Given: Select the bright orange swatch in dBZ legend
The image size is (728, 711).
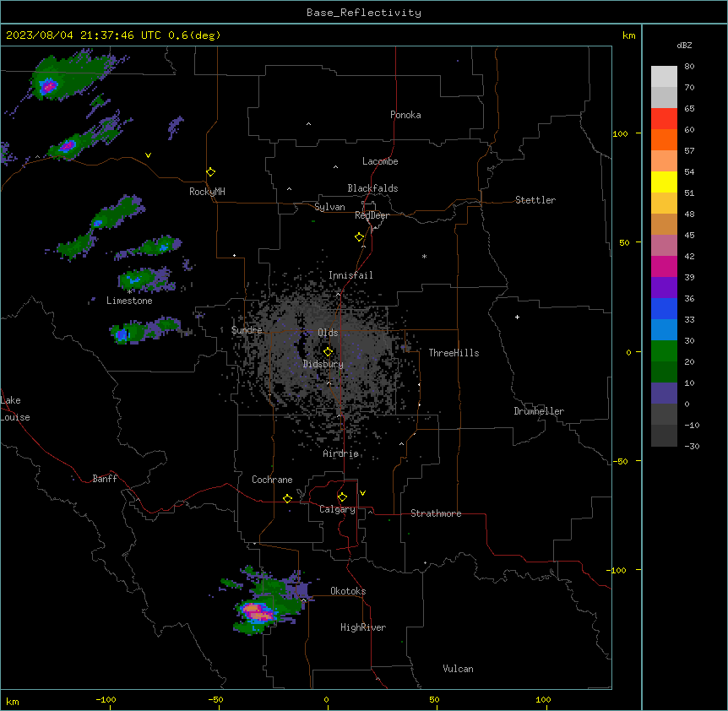Looking at the screenshot, I should (x=664, y=139).
